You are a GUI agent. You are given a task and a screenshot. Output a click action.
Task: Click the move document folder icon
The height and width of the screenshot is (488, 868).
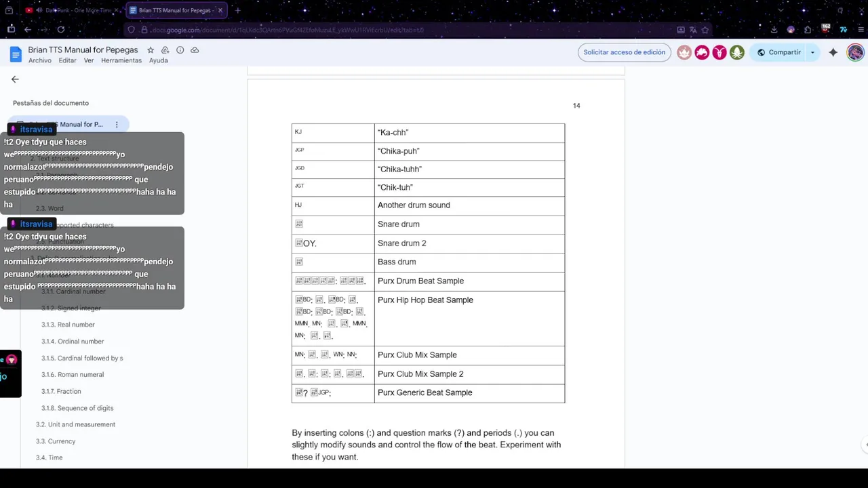165,50
